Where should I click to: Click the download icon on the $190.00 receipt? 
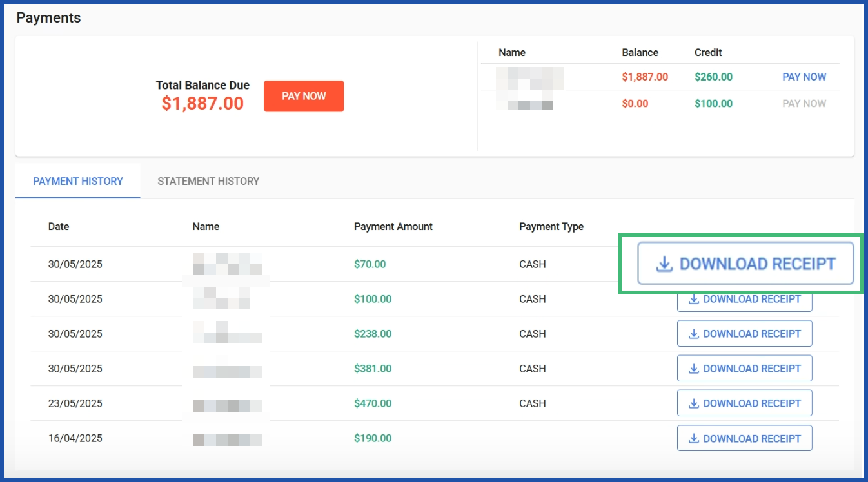(x=695, y=438)
